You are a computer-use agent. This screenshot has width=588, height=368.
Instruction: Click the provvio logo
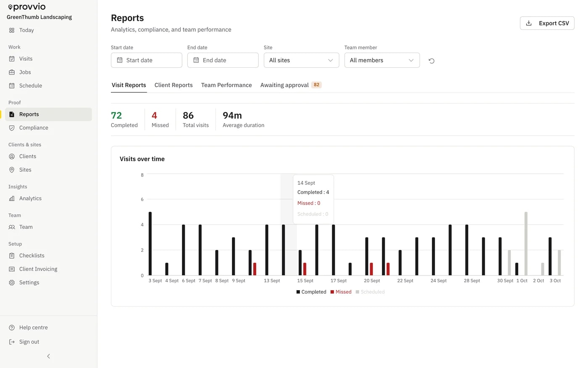pyautogui.click(x=27, y=7)
